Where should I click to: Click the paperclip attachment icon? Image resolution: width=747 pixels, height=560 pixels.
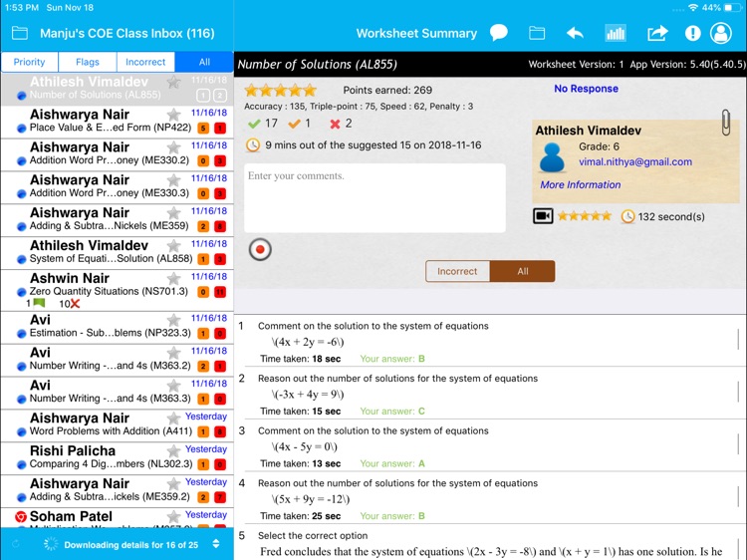[x=725, y=122]
